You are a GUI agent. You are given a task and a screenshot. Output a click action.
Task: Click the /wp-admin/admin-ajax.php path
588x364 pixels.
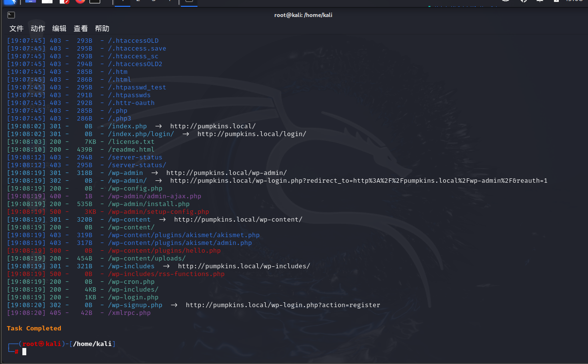(155, 196)
